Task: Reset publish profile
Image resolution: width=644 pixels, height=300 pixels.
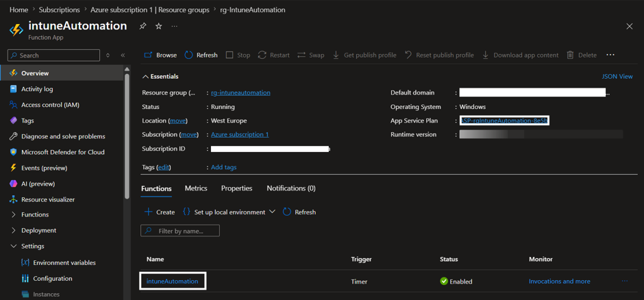Action: 439,55
